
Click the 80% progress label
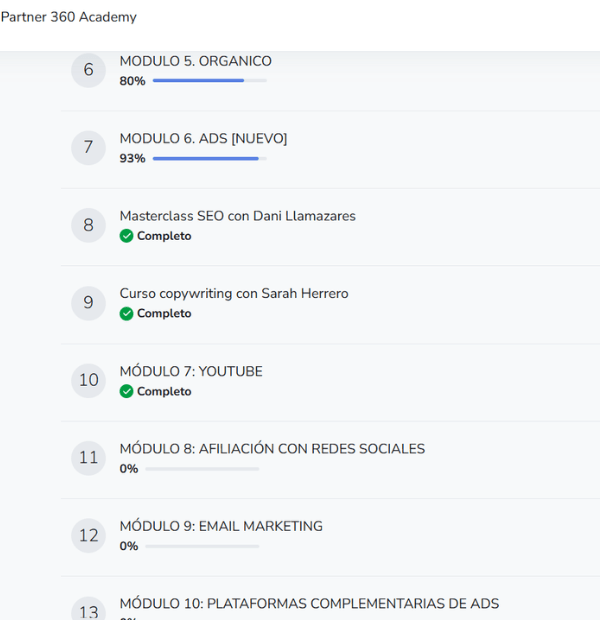click(x=132, y=81)
